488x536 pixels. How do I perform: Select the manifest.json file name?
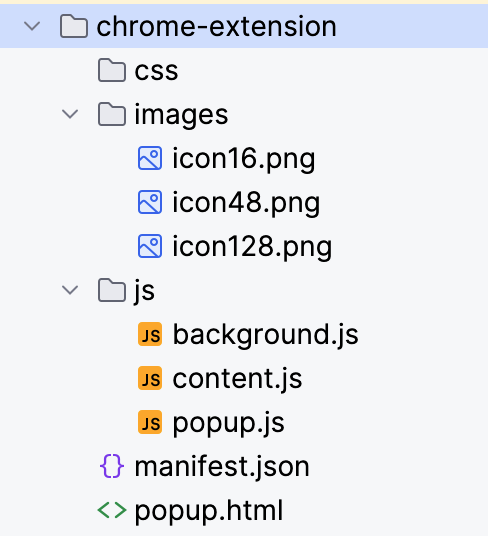[222, 467]
